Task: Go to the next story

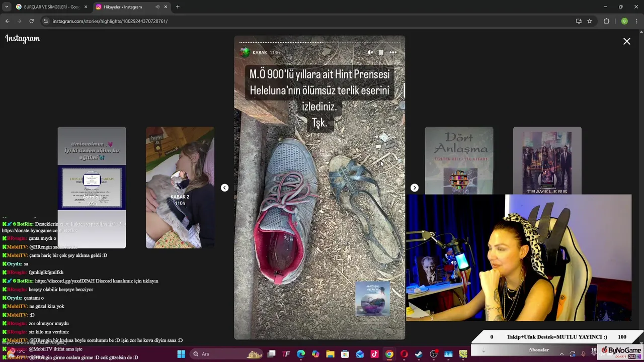Action: pos(415,188)
